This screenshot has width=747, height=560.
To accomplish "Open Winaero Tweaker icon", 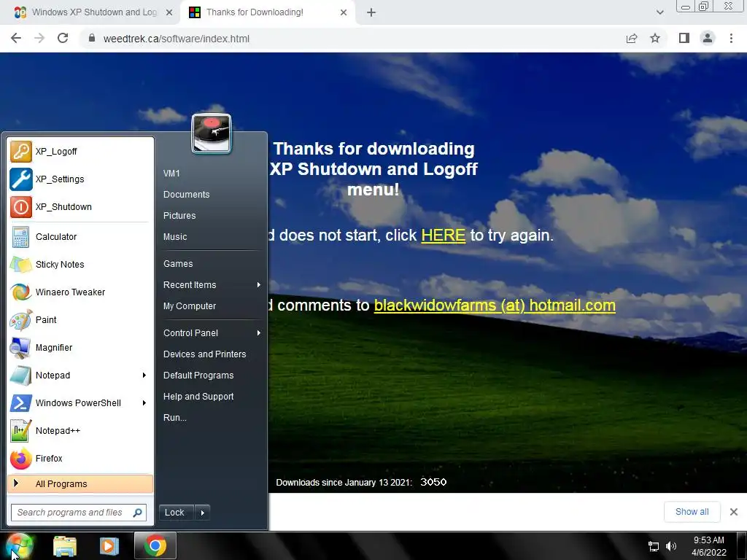I will pyautogui.click(x=21, y=292).
